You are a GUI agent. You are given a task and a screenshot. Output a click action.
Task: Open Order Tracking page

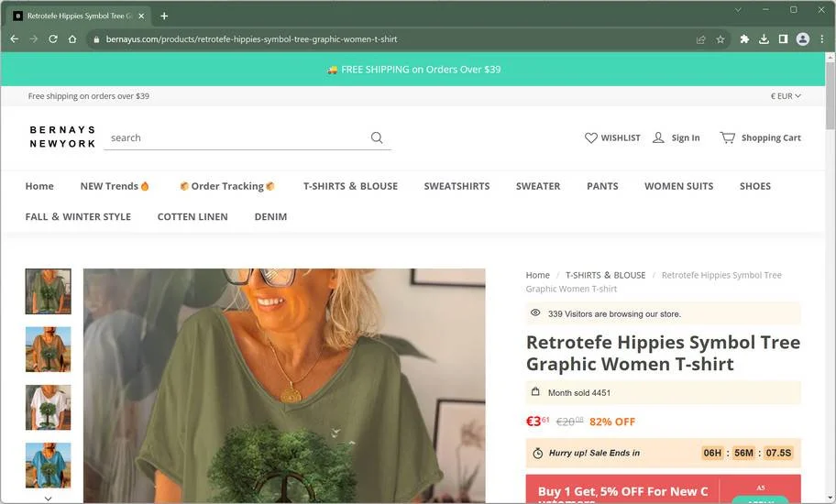tap(227, 186)
